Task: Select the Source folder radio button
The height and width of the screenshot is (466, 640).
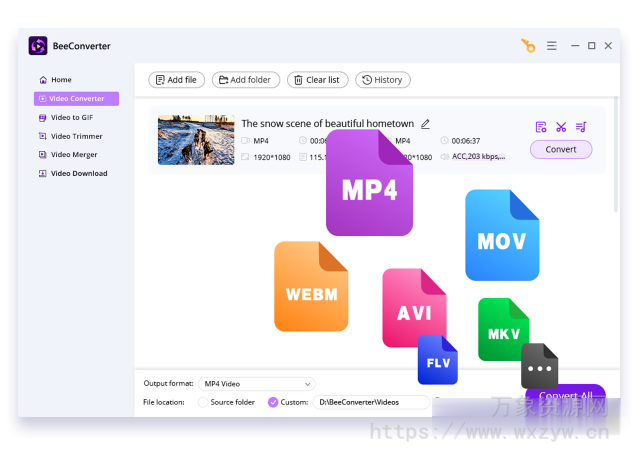Action: coord(203,402)
